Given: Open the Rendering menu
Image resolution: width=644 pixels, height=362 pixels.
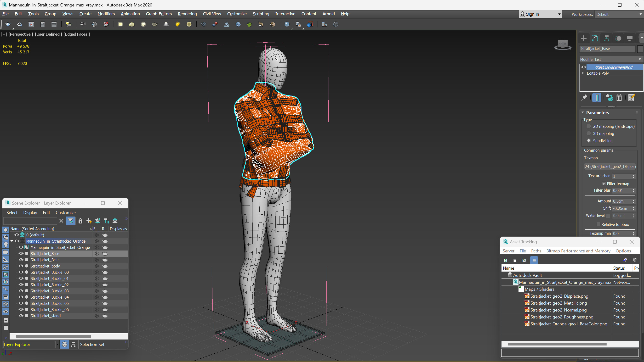Looking at the screenshot, I should pos(187,14).
